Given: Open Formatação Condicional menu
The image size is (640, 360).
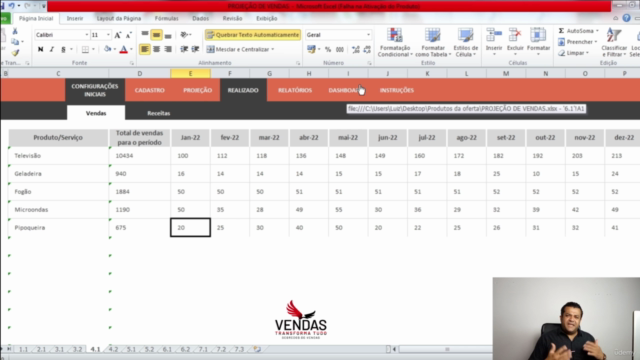Looking at the screenshot, I should [x=395, y=42].
